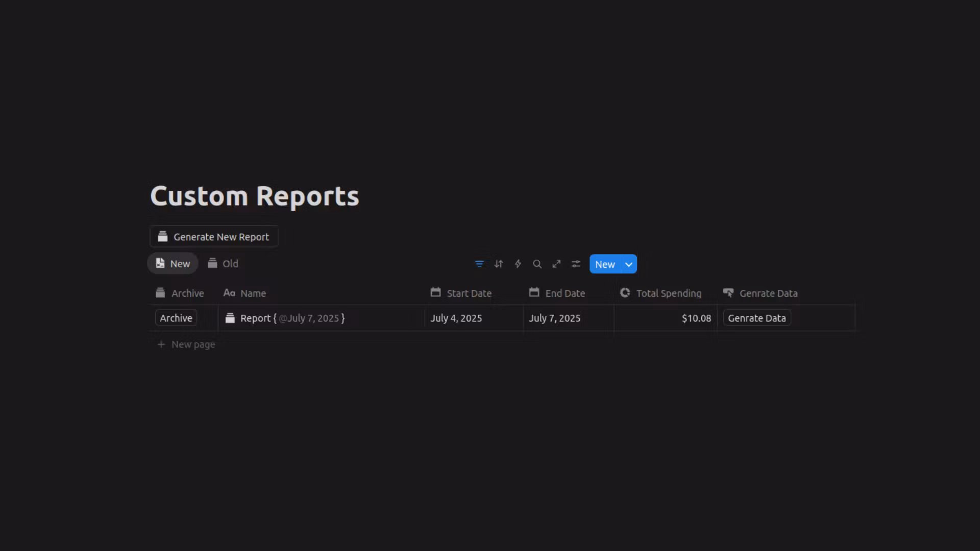Expand the blue New button dropdown arrow
This screenshot has width=980, height=551.
click(629, 264)
